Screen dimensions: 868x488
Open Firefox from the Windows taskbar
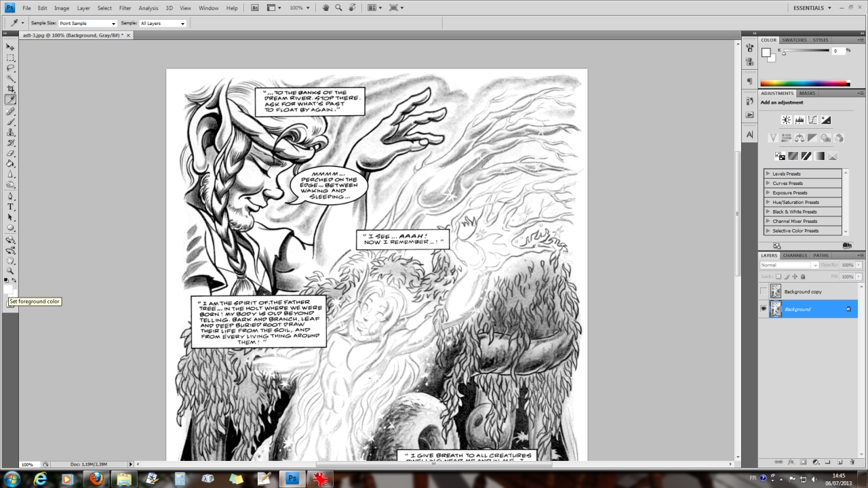coord(96,479)
